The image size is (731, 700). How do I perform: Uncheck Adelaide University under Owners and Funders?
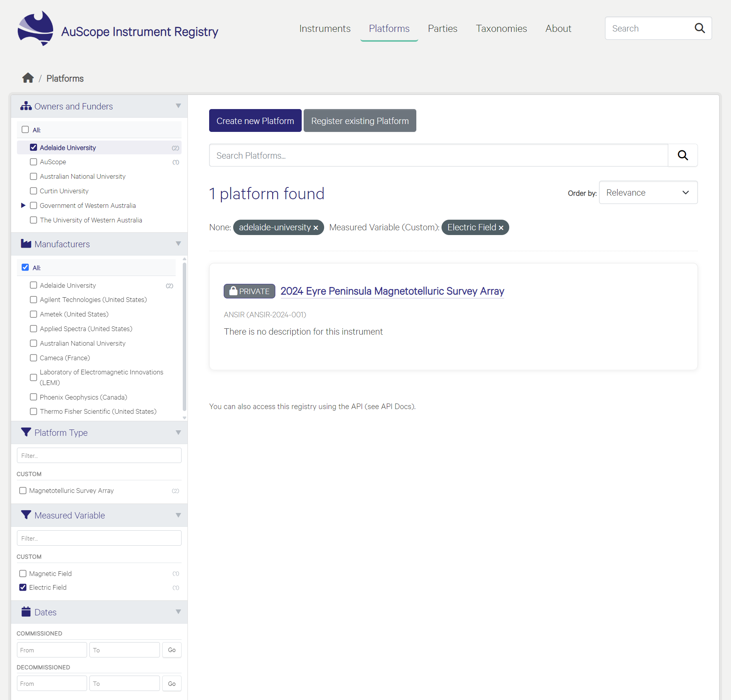pos(33,147)
